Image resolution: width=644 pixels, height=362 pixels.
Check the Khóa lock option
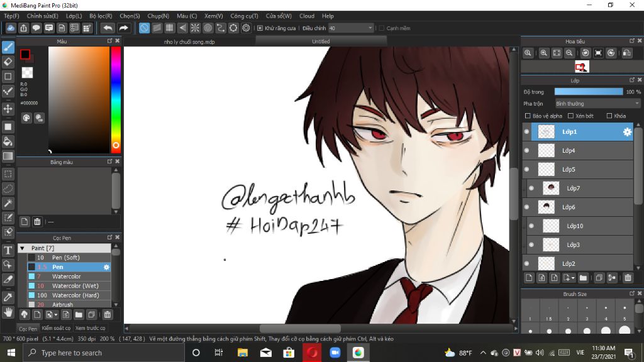point(609,116)
